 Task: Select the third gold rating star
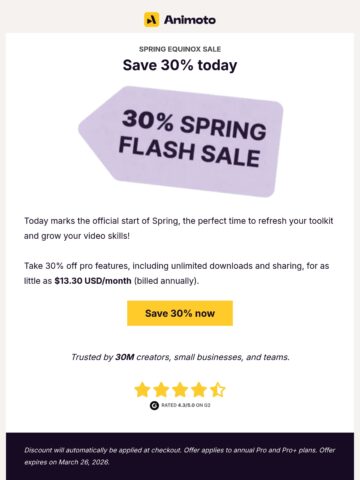pyautogui.click(x=180, y=390)
